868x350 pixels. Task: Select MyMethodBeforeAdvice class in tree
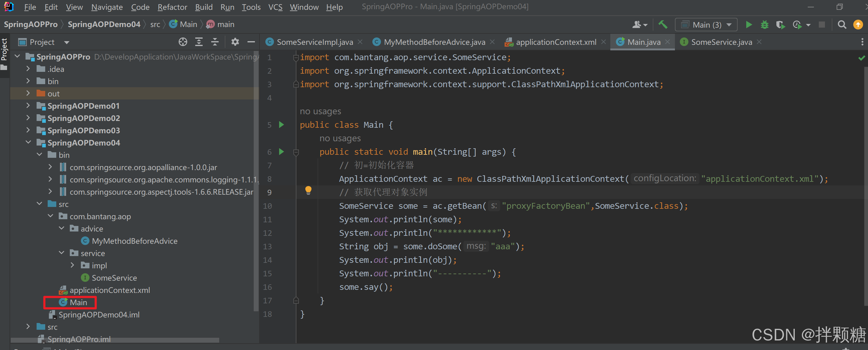pos(134,241)
